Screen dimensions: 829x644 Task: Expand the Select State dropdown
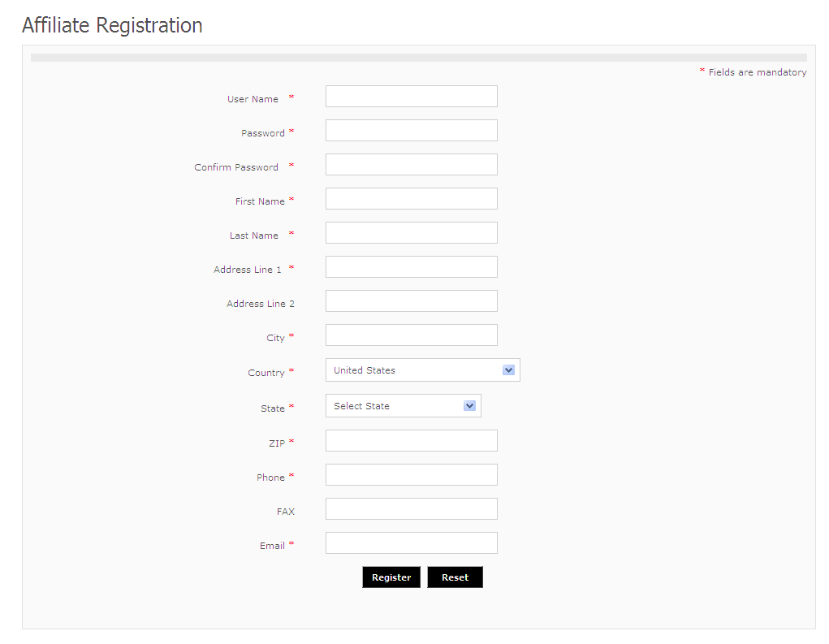click(x=395, y=406)
